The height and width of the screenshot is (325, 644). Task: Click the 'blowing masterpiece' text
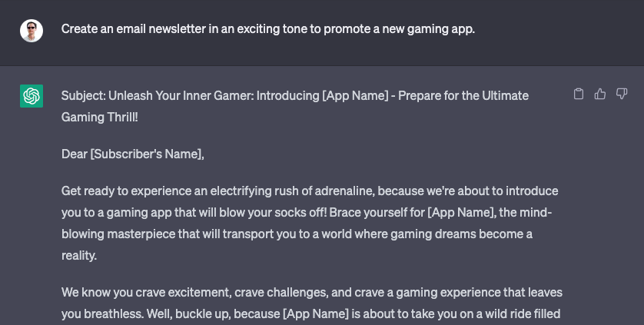point(118,234)
